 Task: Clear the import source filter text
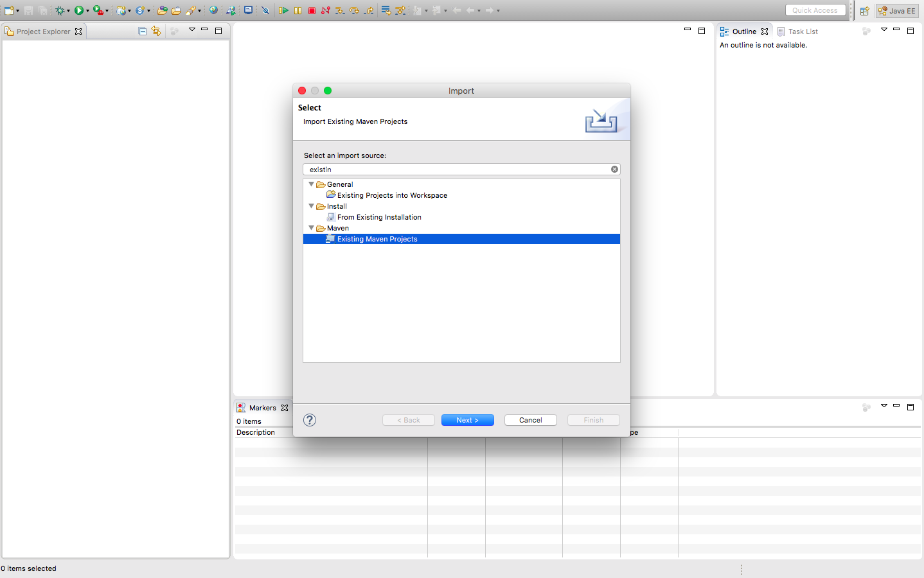[615, 170]
